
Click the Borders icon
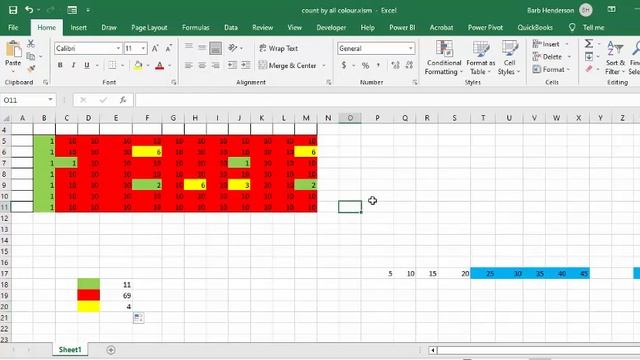pos(112,65)
